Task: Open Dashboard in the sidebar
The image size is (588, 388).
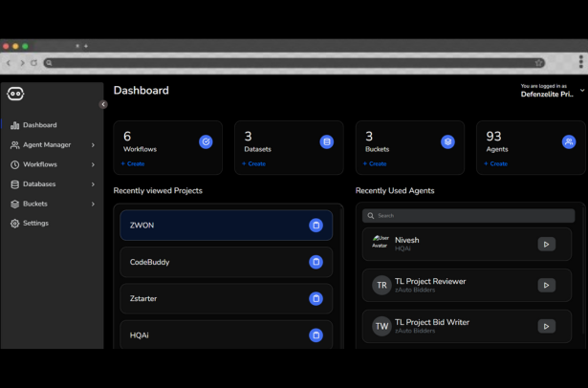Action: point(40,125)
